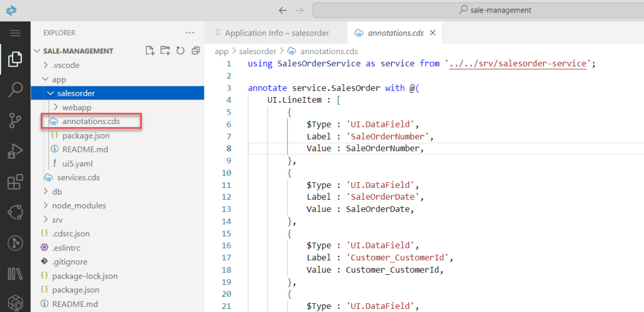Screen dimensions: 644x312
Task: Click the hamburger menu icon
Action: pos(15,33)
